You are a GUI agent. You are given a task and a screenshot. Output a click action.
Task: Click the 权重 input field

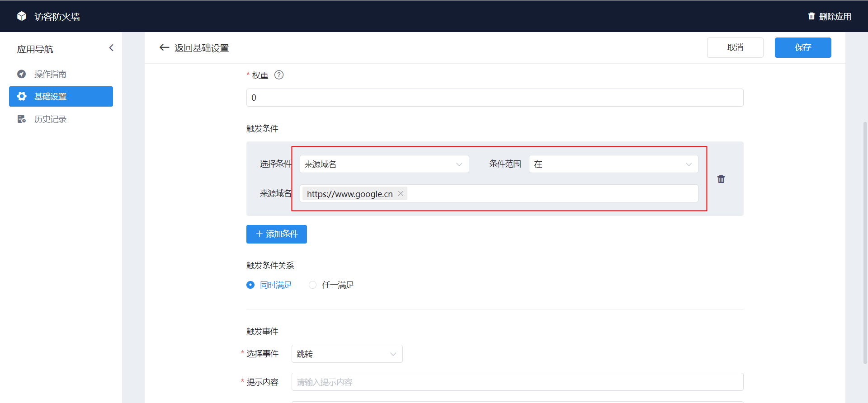[x=495, y=98]
